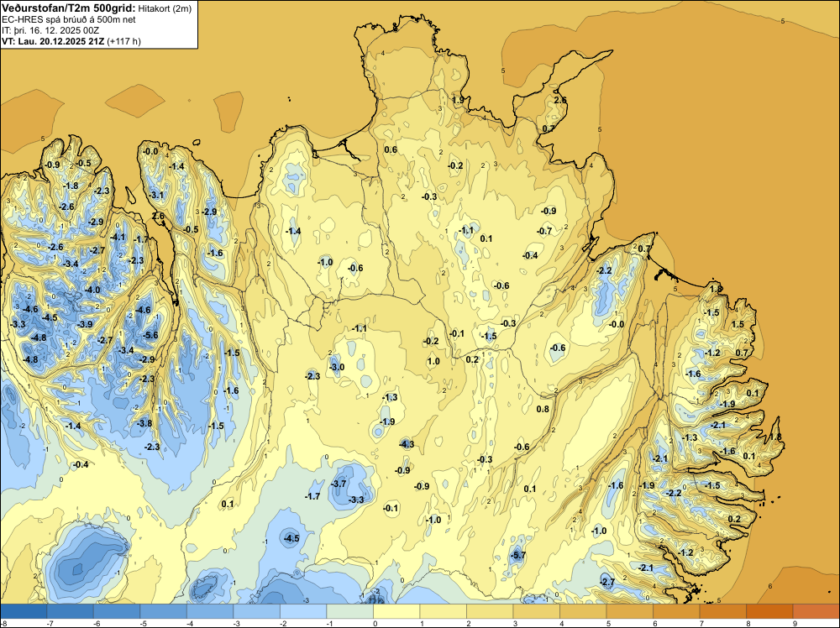Click the legend swatch between 6 and 7
This screenshot has height=628, width=840.
point(676,611)
